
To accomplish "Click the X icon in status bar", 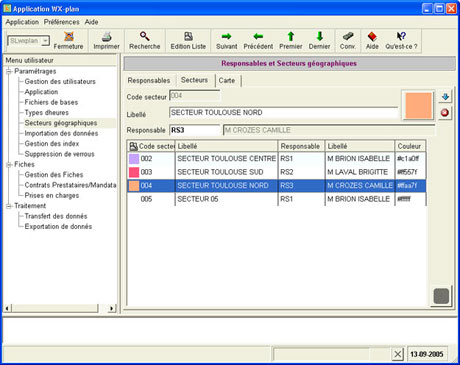I will click(x=397, y=354).
